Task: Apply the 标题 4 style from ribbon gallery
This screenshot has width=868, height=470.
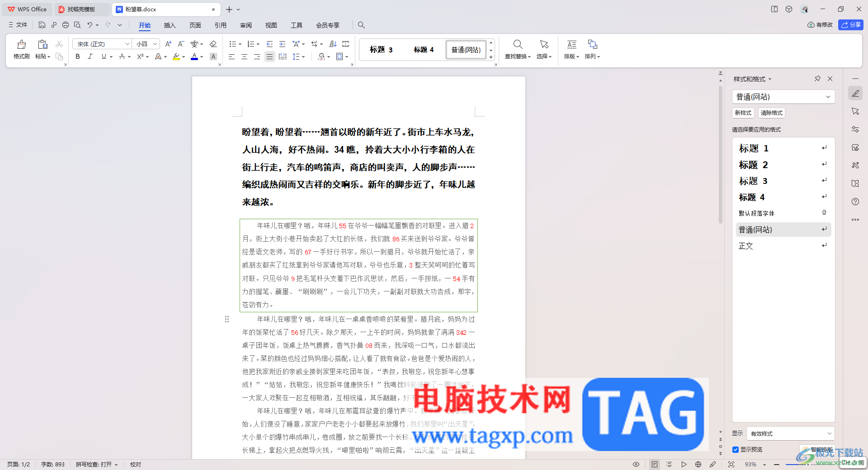Action: pos(424,50)
